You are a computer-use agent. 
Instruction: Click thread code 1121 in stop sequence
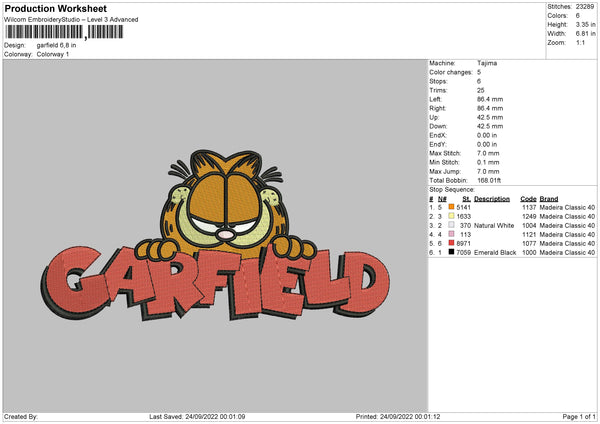(x=529, y=235)
